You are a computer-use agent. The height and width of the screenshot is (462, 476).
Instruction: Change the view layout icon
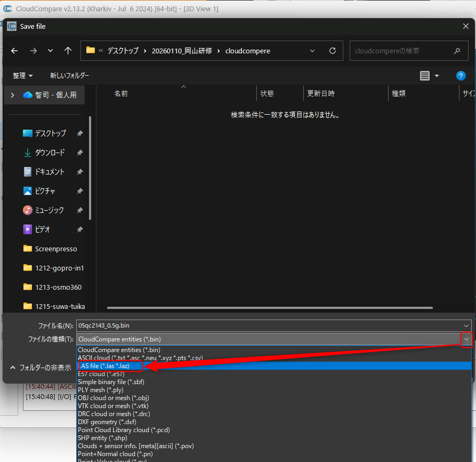click(425, 76)
